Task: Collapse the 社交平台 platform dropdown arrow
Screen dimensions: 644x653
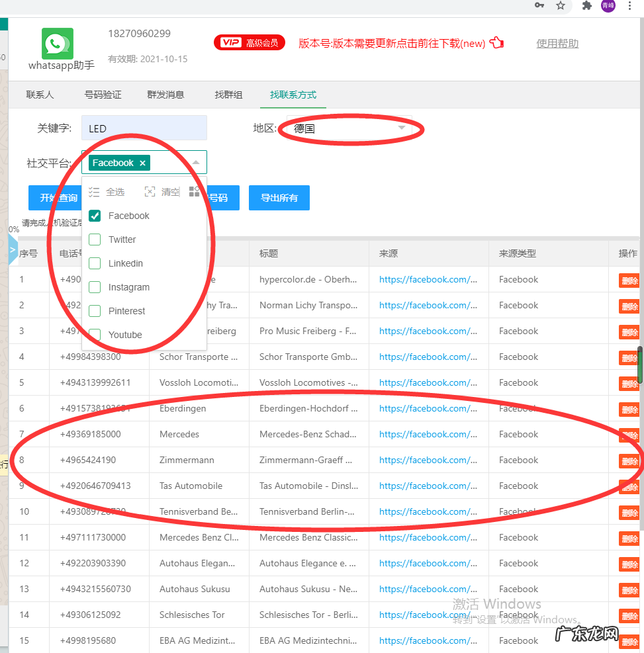Action: [x=196, y=163]
